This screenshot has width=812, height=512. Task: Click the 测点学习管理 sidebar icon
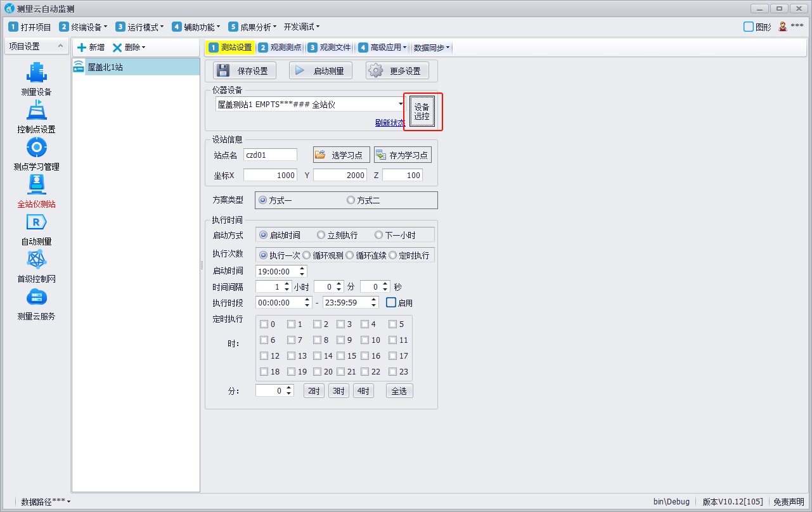[36, 148]
